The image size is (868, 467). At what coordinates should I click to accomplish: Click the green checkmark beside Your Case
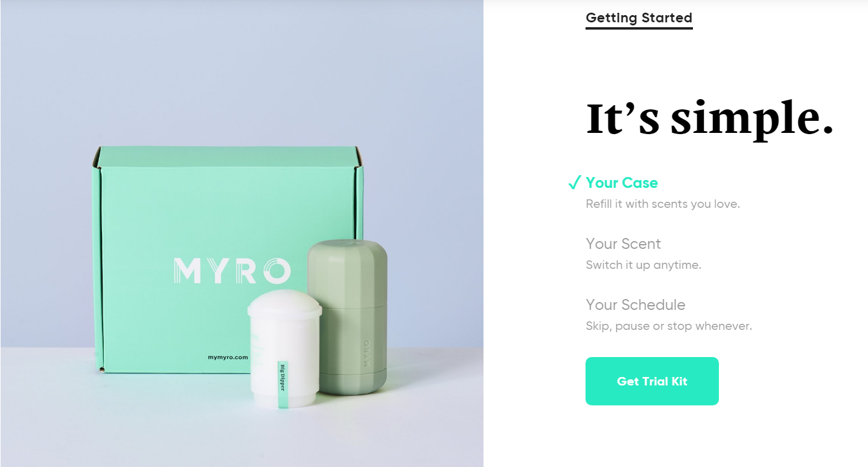[574, 182]
